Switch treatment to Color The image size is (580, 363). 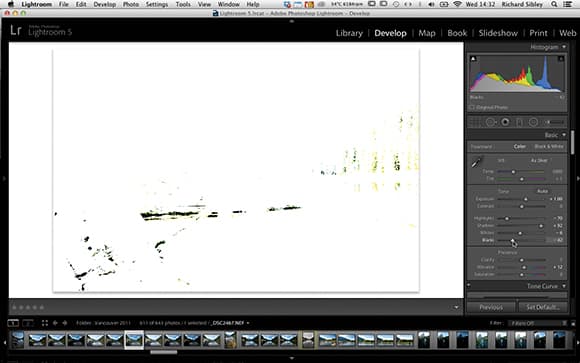point(520,147)
